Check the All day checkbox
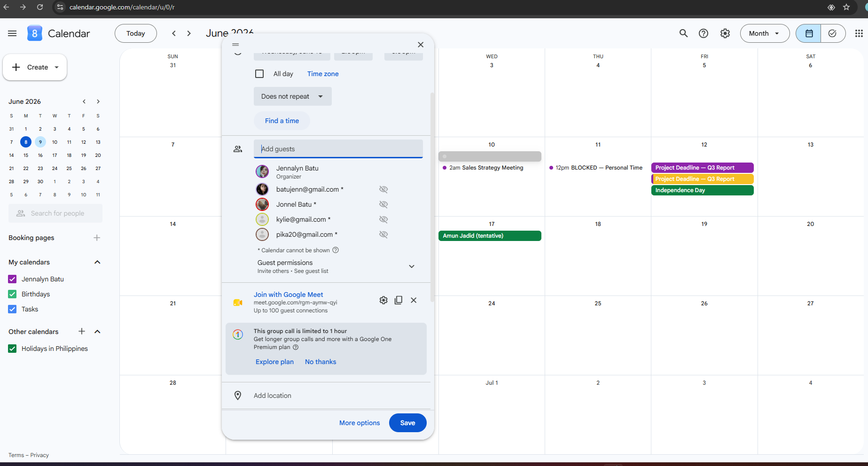 click(x=259, y=74)
